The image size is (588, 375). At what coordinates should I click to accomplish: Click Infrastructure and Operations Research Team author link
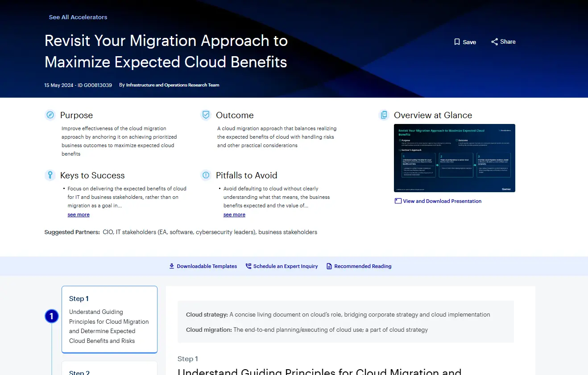point(172,85)
